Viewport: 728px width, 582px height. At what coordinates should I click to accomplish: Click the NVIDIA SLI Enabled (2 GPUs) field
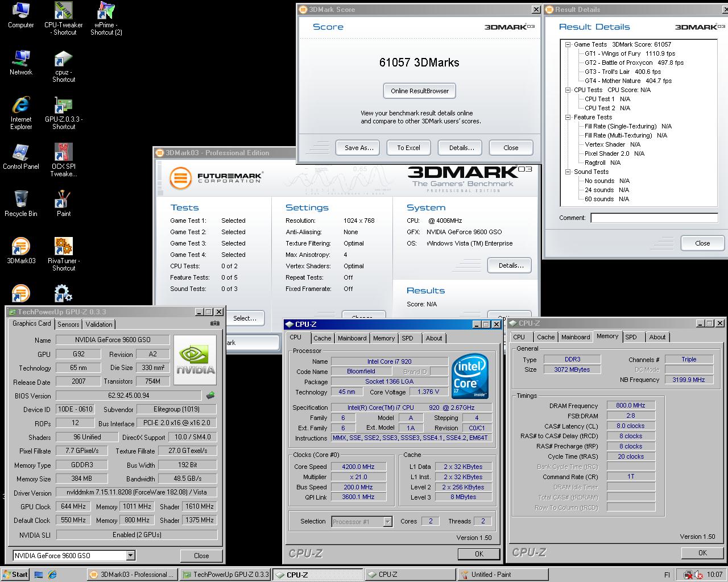[x=136, y=535]
